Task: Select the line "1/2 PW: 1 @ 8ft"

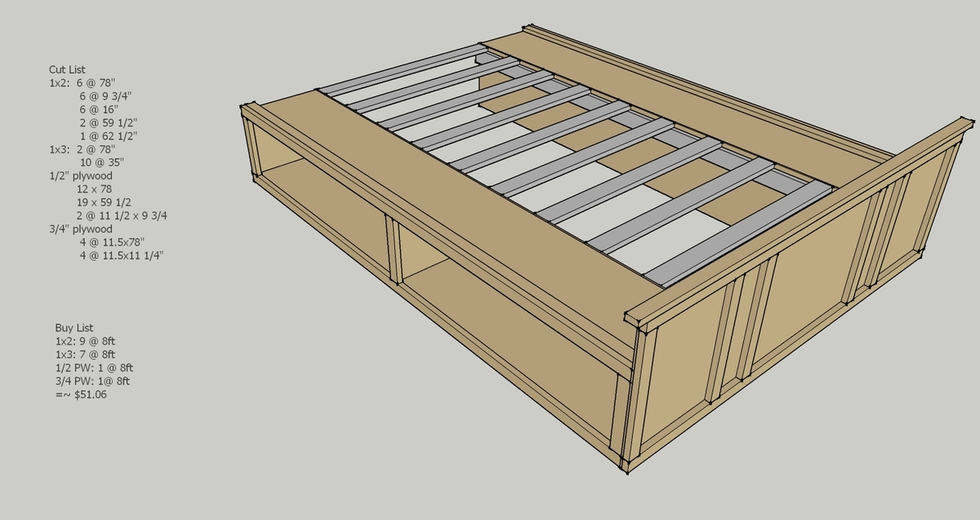Action: coord(94,368)
